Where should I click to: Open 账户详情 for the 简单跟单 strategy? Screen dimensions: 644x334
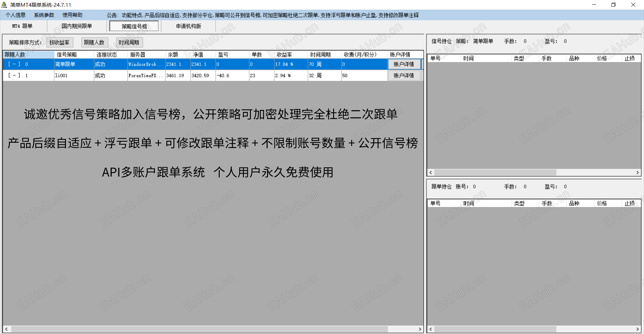coord(404,64)
